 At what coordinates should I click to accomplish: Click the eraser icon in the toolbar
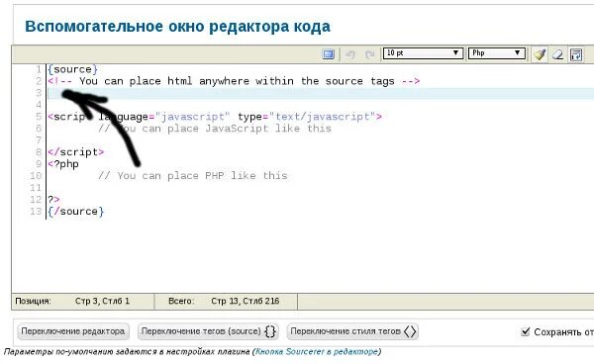[x=557, y=54]
